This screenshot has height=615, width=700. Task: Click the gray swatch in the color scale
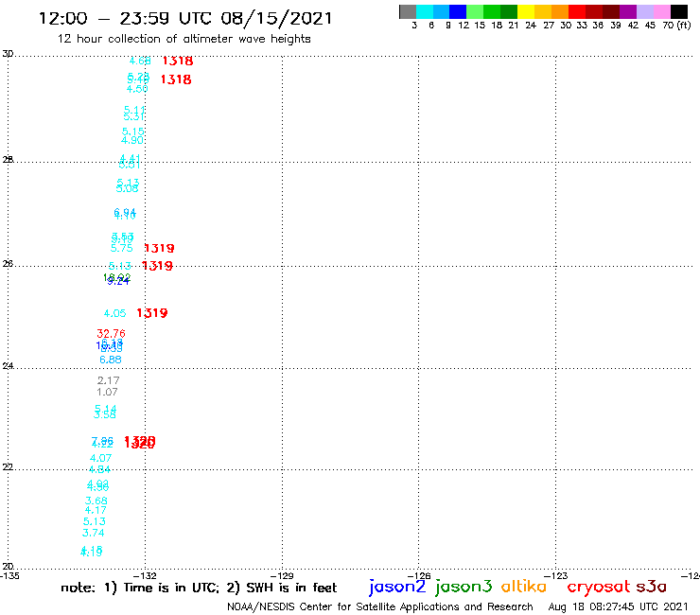click(408, 11)
